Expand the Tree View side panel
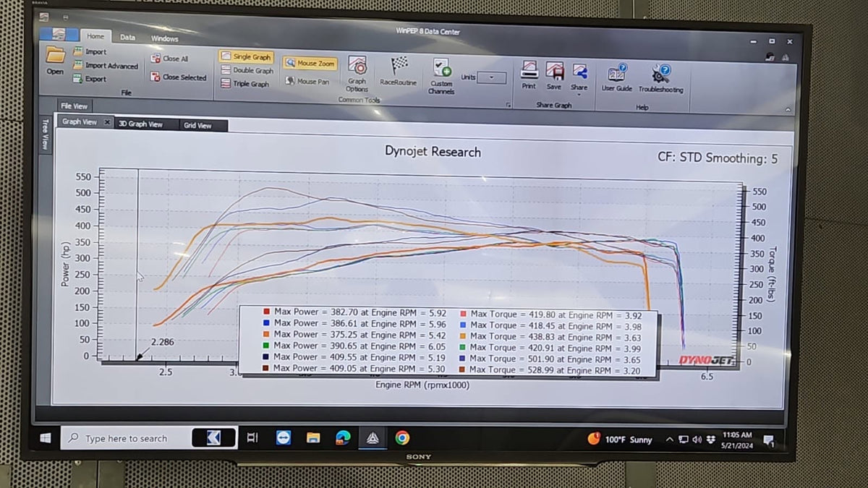This screenshot has height=488, width=868. (45, 134)
